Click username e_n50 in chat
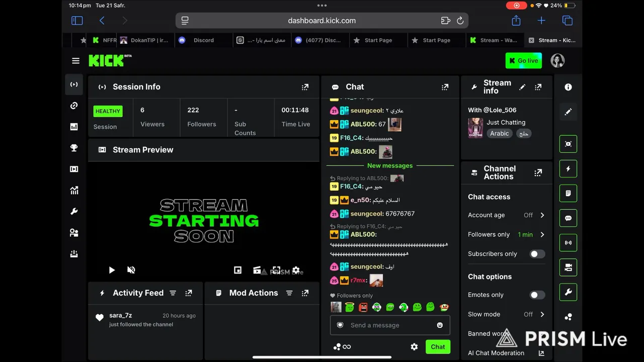 tap(360, 200)
